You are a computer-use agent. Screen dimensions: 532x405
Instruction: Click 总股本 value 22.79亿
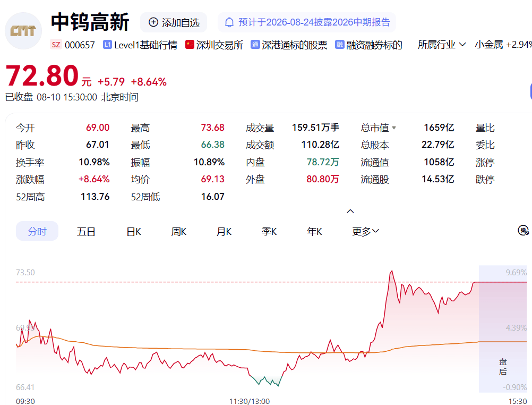tap(438, 145)
